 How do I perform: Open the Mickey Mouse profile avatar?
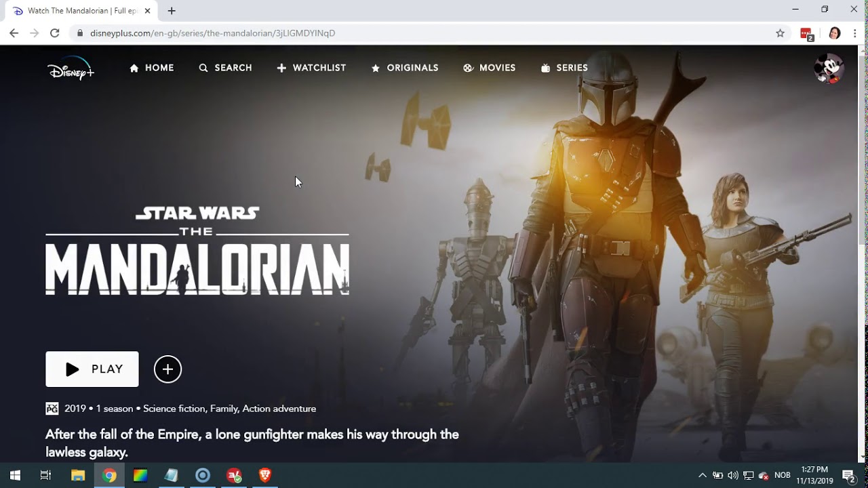tap(829, 68)
